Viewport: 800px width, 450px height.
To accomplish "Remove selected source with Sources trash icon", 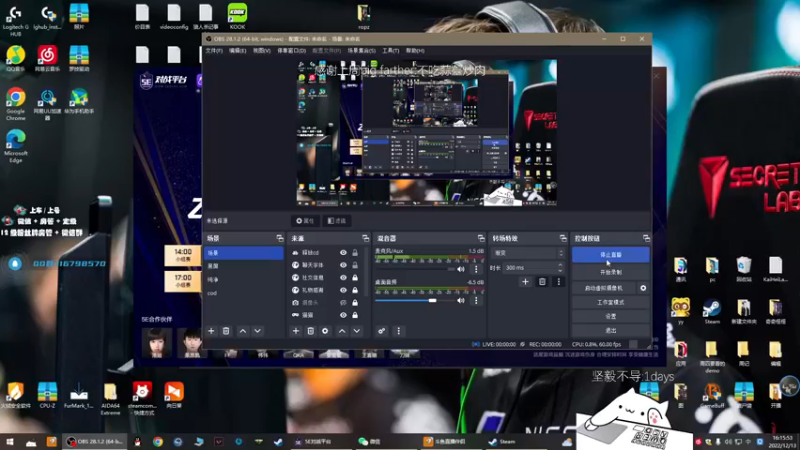I will click(x=310, y=331).
